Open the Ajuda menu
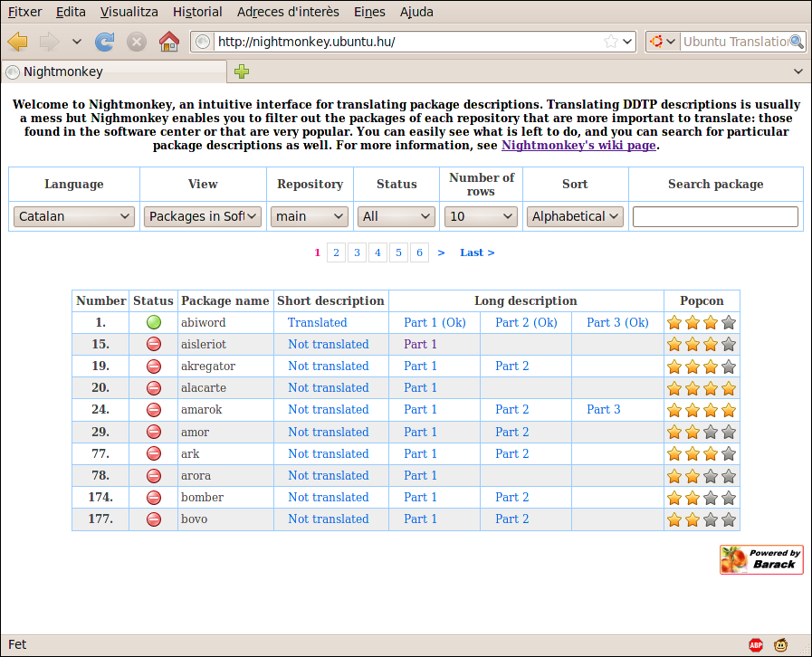 pyautogui.click(x=416, y=12)
